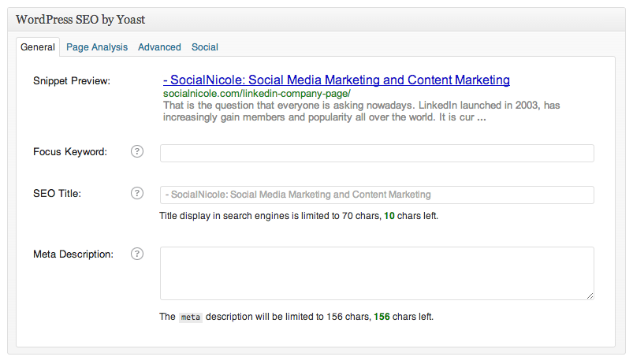
Task: Click the help icon beside Focus Keyword
Action: coord(136,152)
